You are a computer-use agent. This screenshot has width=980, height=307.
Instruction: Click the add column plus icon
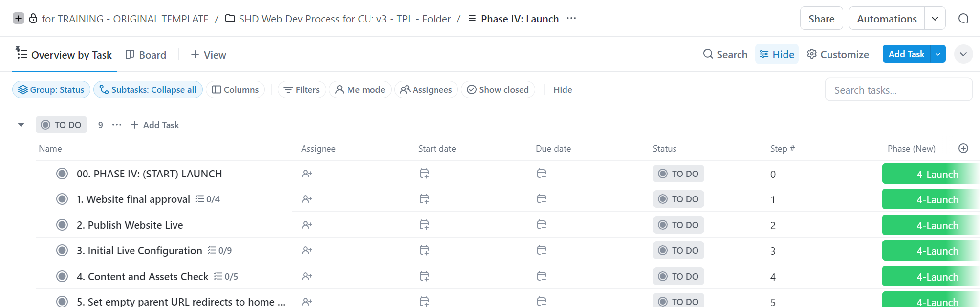(963, 148)
